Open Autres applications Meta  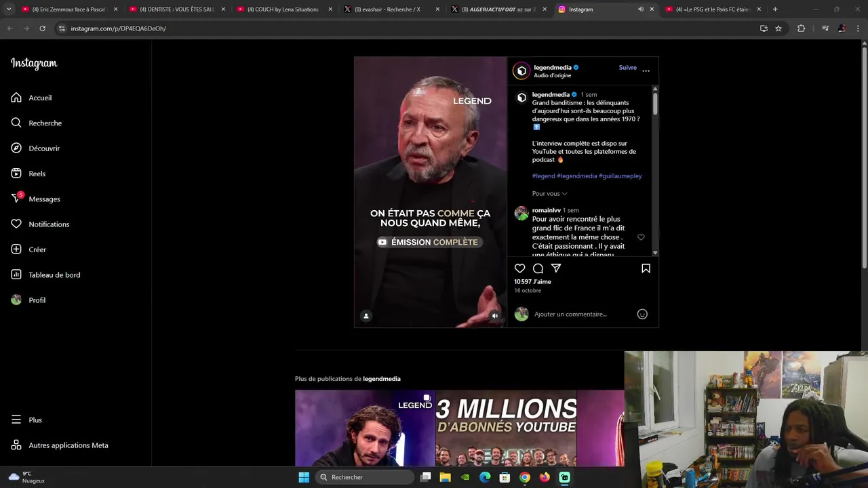pyautogui.click(x=60, y=445)
